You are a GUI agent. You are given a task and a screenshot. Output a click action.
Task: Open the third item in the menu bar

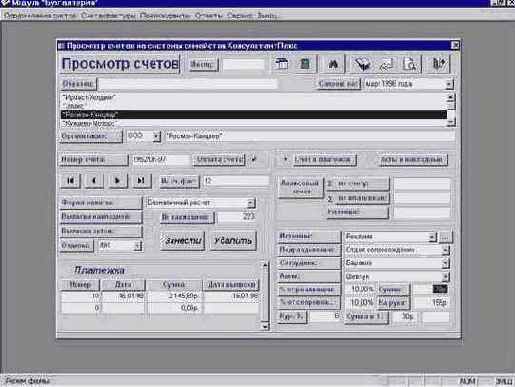(165, 16)
